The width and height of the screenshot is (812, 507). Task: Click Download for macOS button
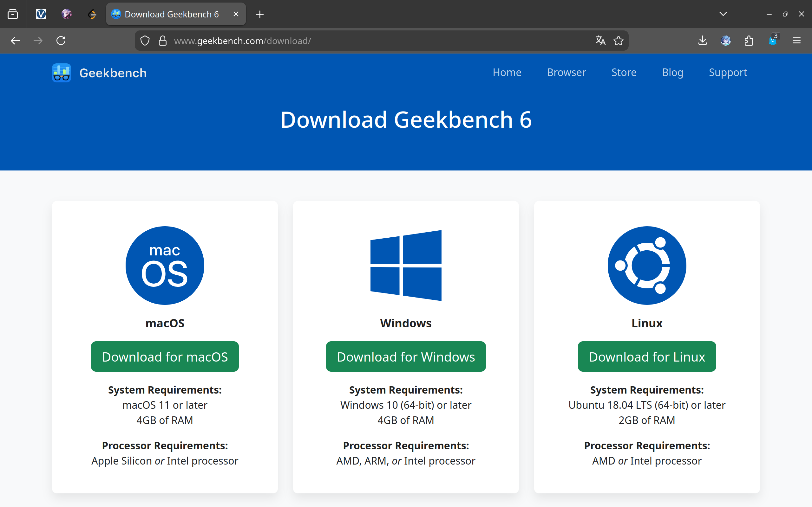click(165, 356)
